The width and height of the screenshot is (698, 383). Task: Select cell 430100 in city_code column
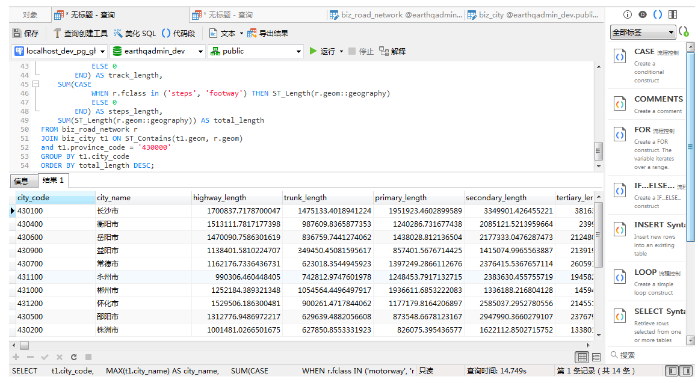tap(56, 211)
